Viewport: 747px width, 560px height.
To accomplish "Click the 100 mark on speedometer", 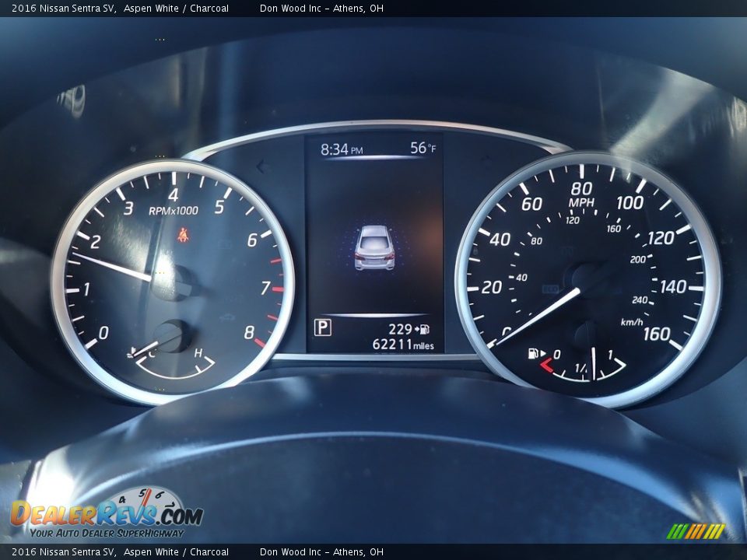I will [630, 203].
